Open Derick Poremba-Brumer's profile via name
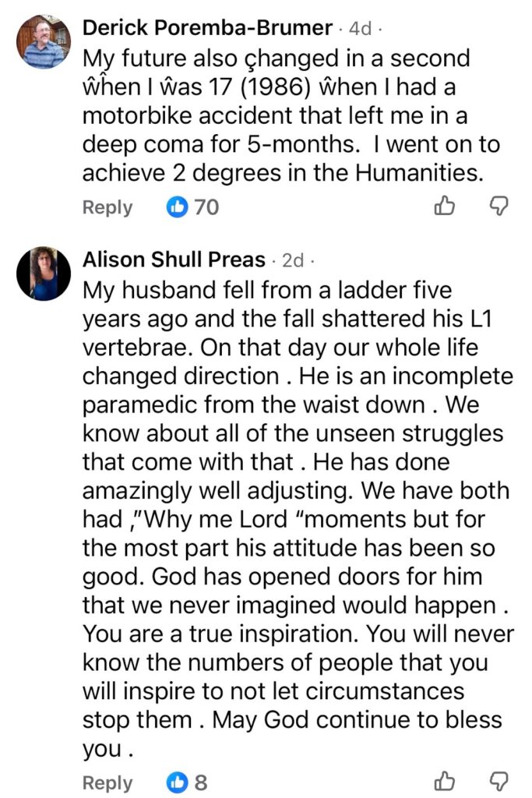Image resolution: width=532 pixels, height=798 pixels. point(207,29)
